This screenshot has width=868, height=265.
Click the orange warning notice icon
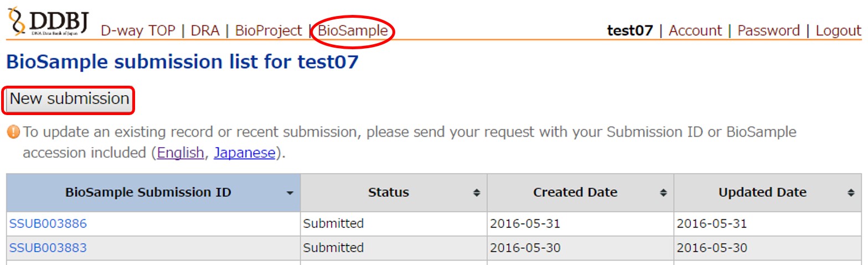point(13,132)
